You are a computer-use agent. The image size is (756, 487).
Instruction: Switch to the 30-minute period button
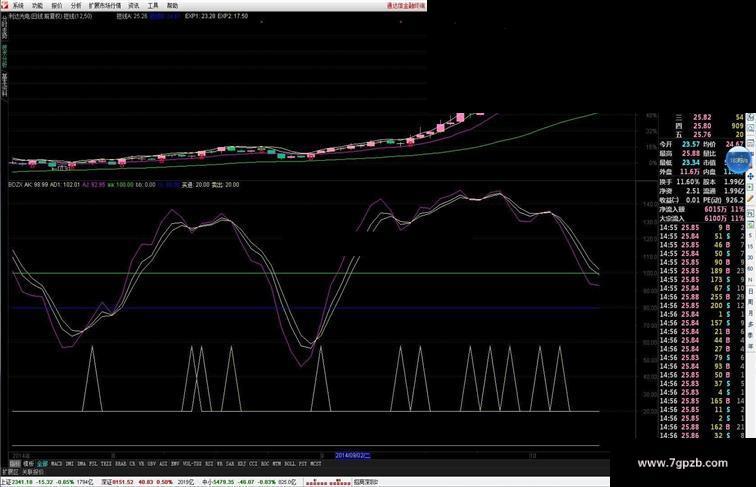[x=750, y=257]
